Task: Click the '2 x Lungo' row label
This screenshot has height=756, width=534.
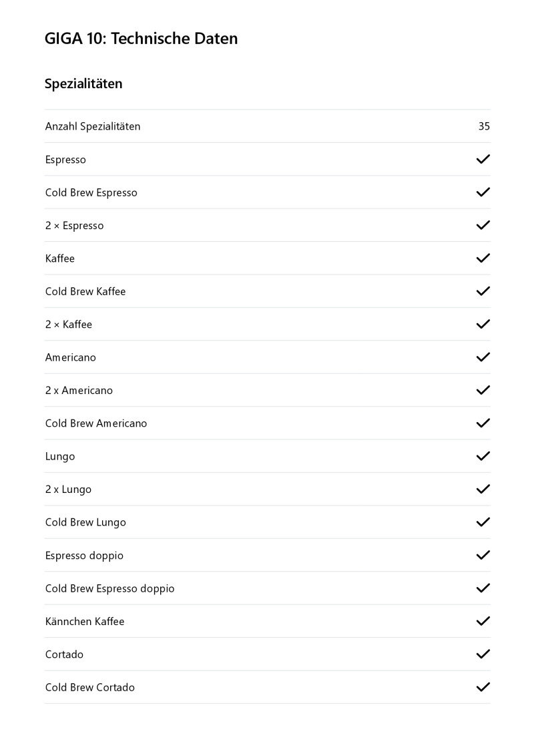Action: 68,490
